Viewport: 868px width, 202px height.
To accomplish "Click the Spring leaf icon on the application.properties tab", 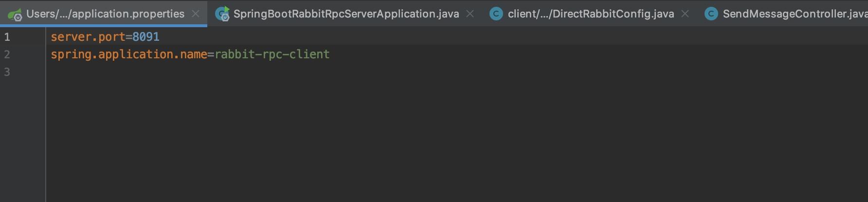I will tap(15, 15).
